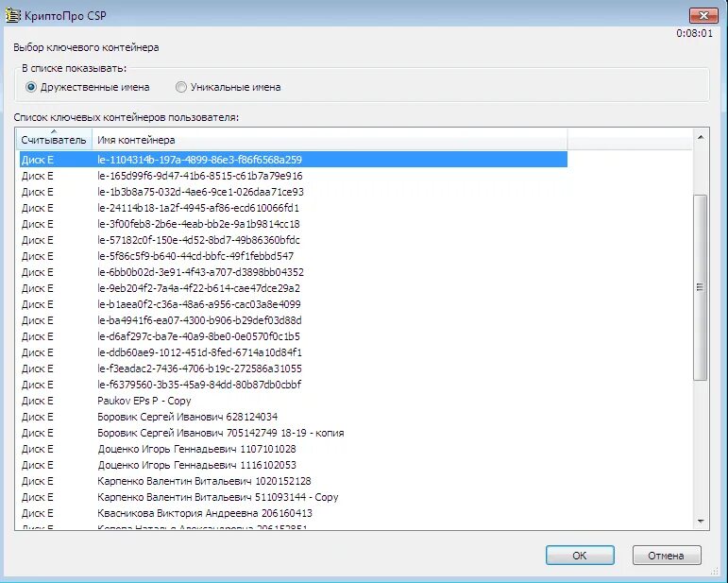Select container le-1104314b-197a-4899-86e3-f86f6568a259
The image size is (728, 583).
(294, 160)
